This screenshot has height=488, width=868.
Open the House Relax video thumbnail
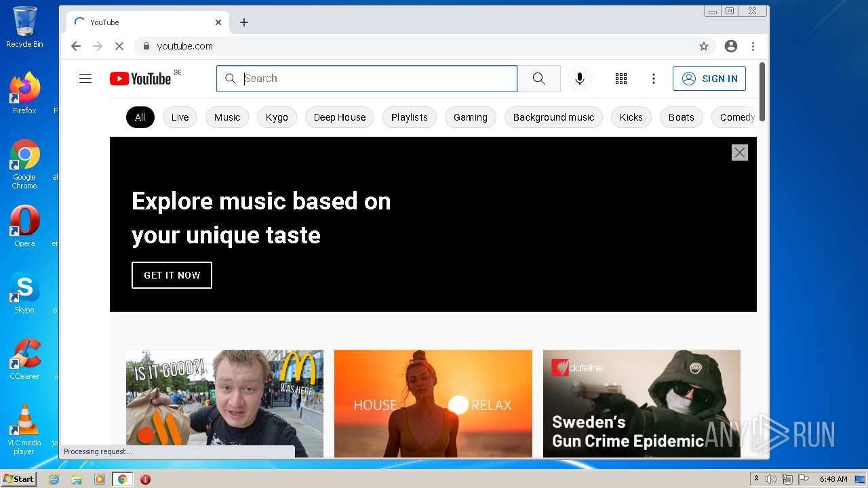[433, 404]
